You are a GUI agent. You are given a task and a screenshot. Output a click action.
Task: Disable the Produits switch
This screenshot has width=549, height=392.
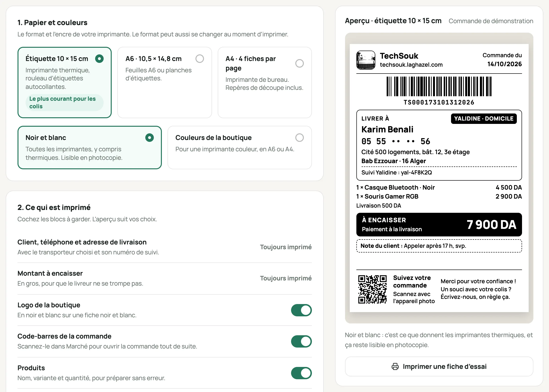click(301, 373)
